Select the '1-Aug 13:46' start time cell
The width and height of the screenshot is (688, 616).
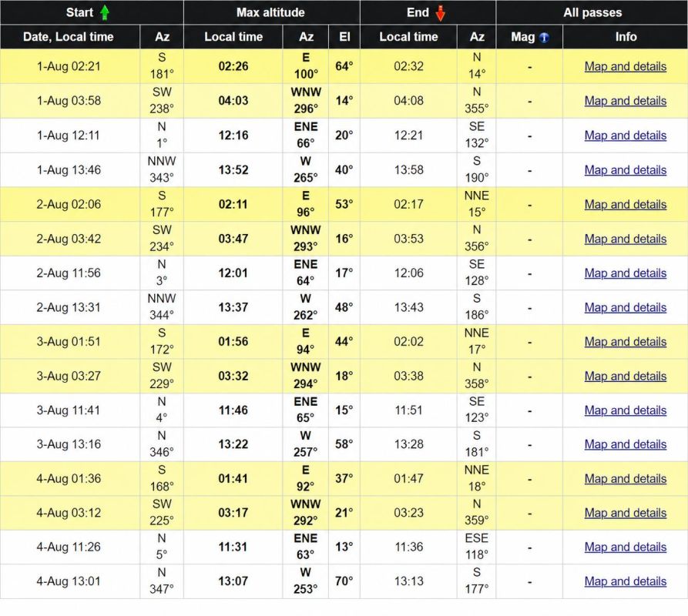click(x=69, y=169)
